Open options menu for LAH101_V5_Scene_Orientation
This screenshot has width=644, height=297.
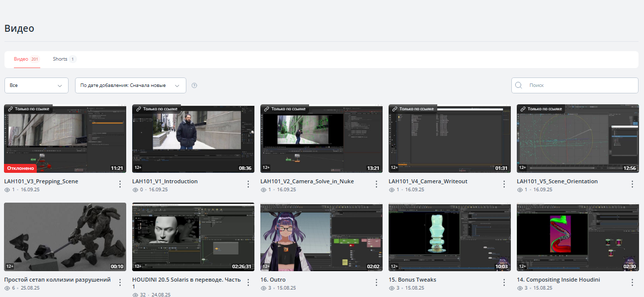(x=632, y=184)
